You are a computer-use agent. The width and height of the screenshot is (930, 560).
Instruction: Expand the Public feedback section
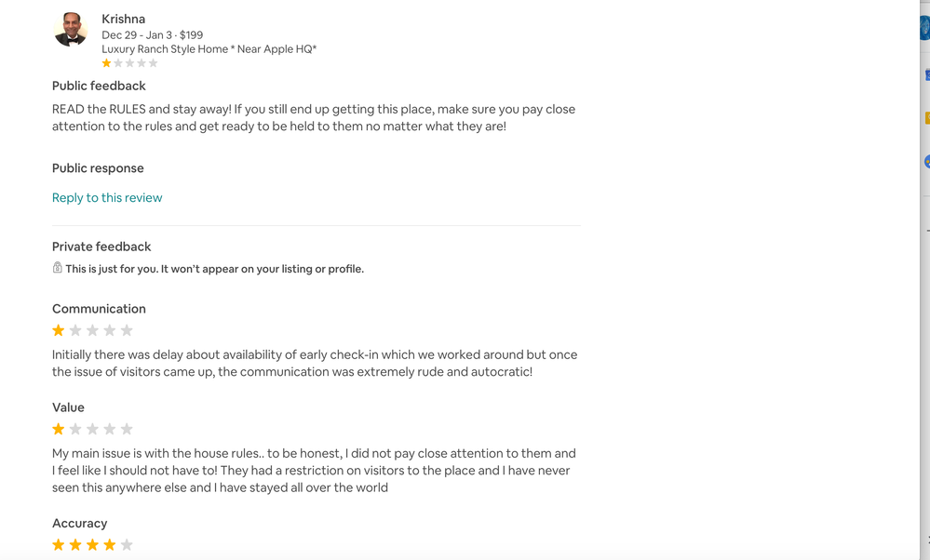99,85
